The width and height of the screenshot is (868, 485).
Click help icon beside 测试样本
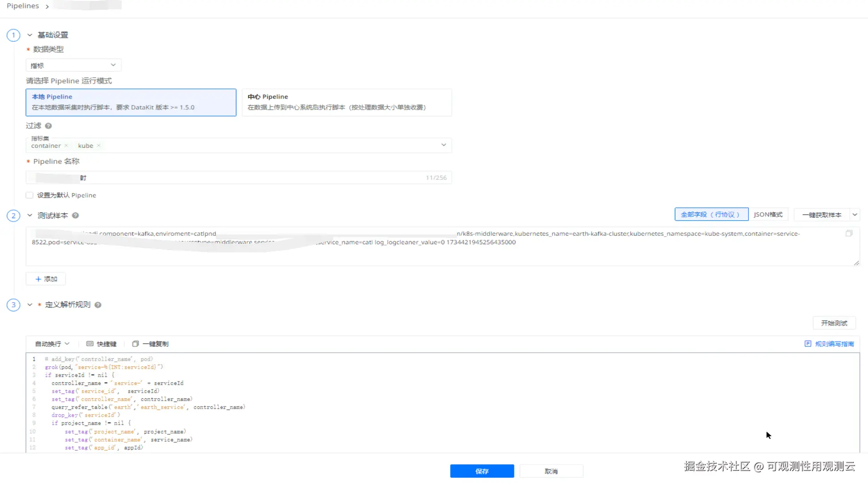(x=76, y=216)
